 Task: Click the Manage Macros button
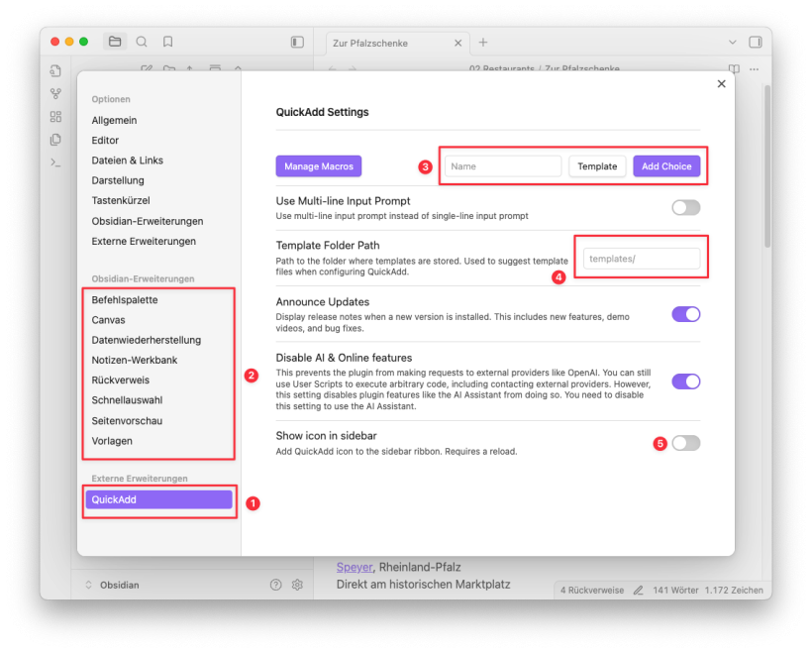click(x=319, y=166)
